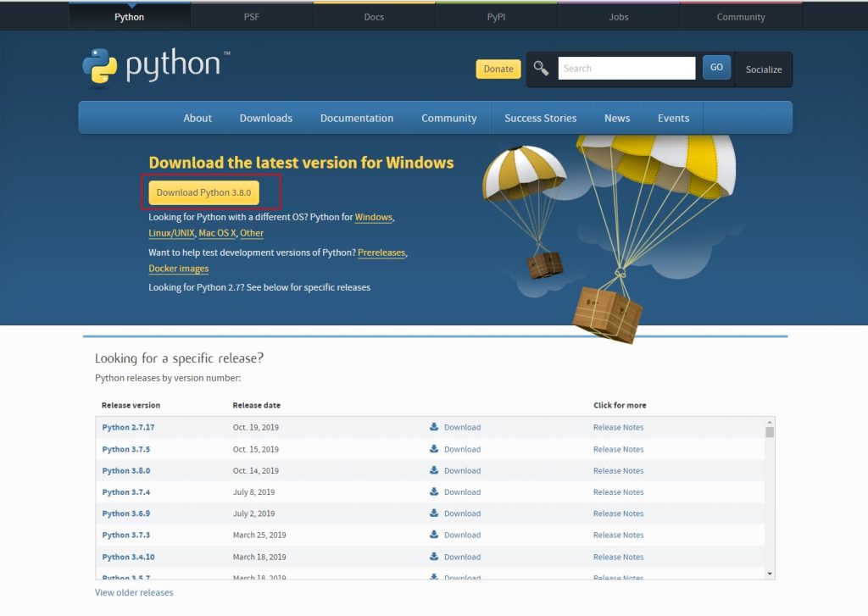The image size is (868, 616).
Task: Open View older releases link
Action: coord(134,592)
